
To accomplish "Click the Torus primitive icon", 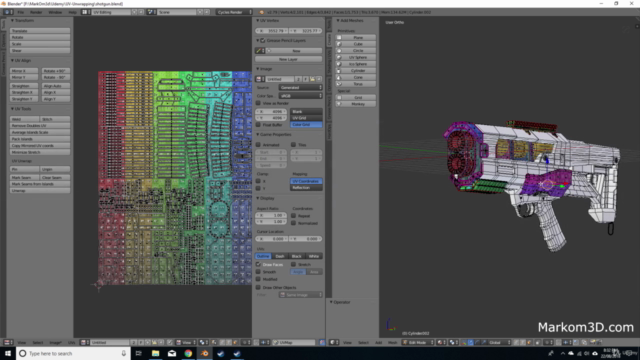I will [339, 84].
